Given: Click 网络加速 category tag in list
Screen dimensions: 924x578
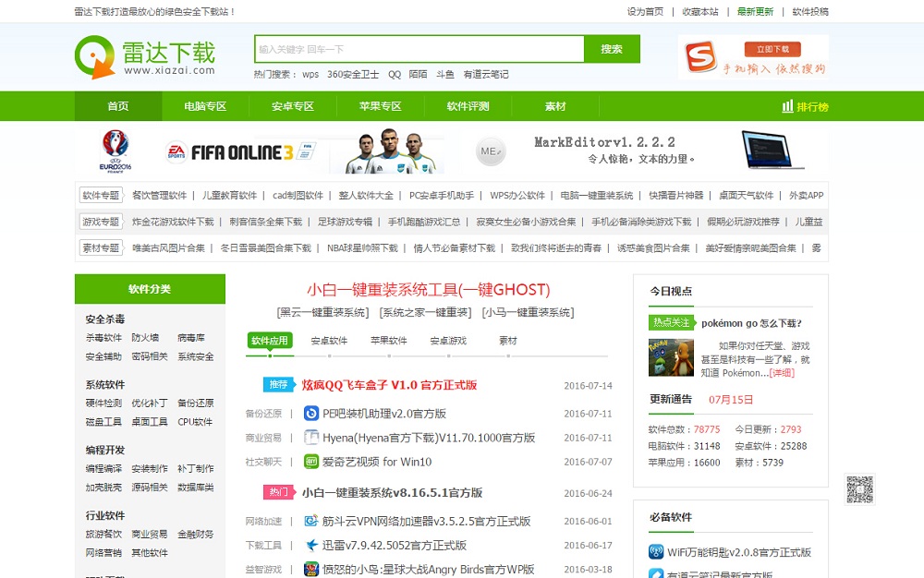Looking at the screenshot, I should (x=264, y=522).
